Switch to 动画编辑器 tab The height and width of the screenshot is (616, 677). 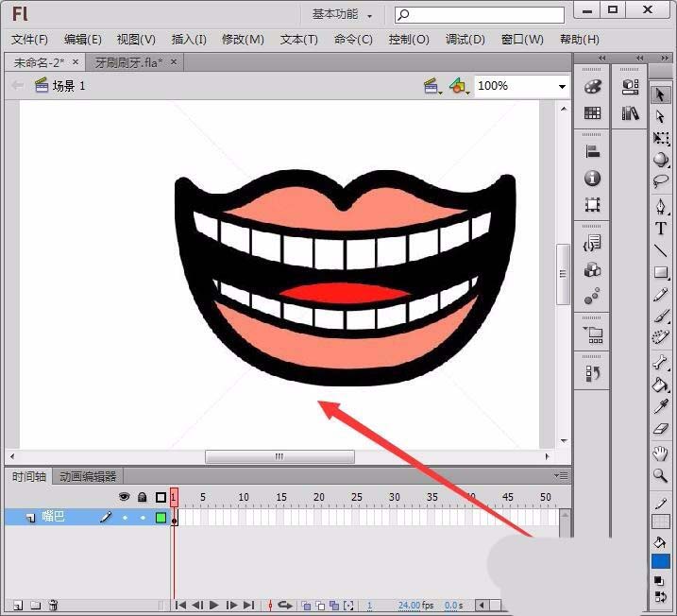88,476
